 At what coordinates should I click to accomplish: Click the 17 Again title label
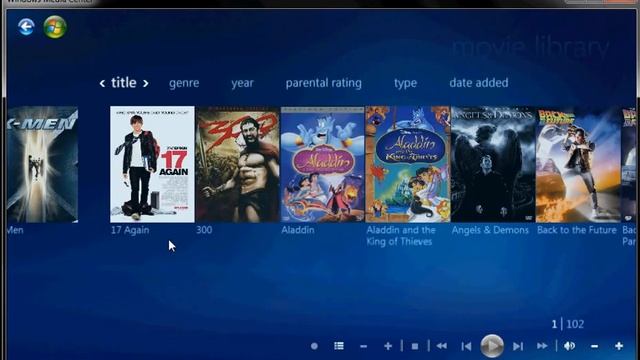[130, 230]
